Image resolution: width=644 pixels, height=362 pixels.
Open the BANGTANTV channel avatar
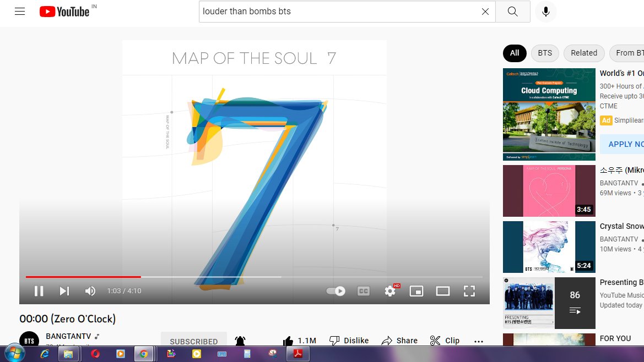tap(29, 339)
